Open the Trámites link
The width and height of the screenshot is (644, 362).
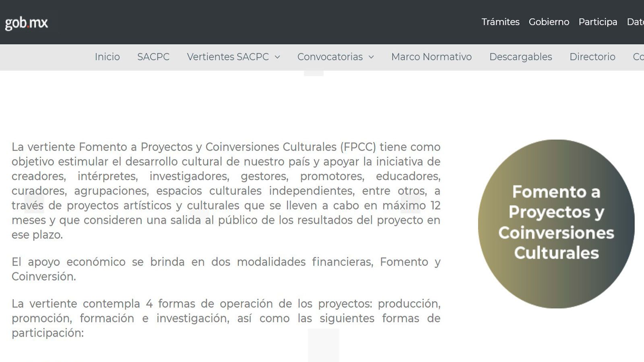[500, 22]
